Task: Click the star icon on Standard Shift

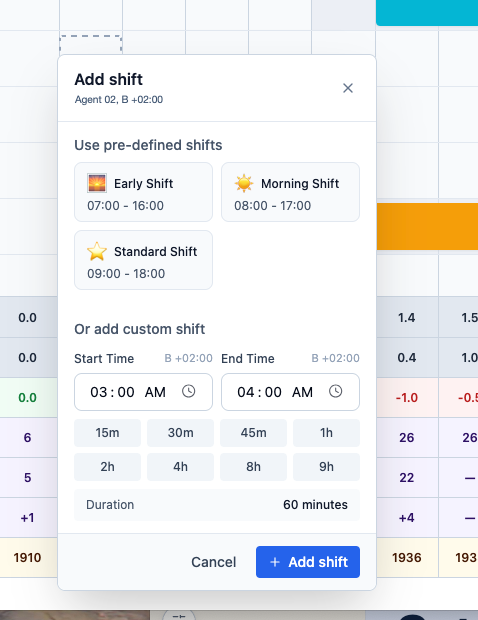Action: (97, 251)
